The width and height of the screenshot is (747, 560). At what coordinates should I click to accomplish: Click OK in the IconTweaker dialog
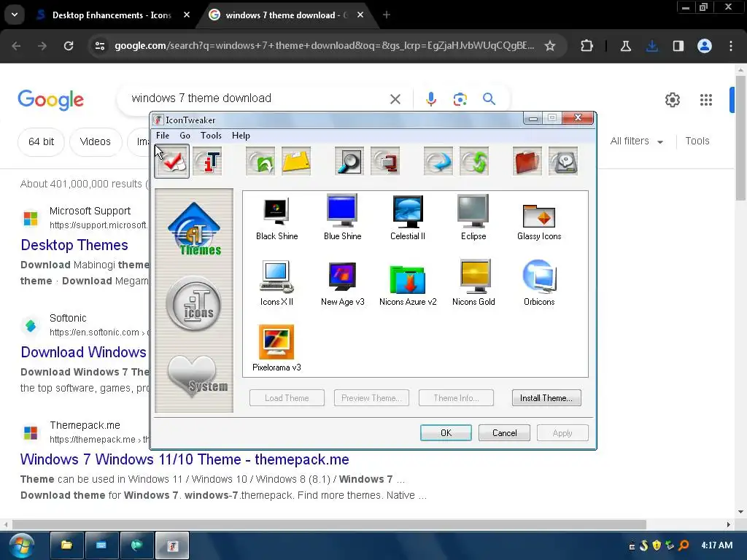[446, 433]
